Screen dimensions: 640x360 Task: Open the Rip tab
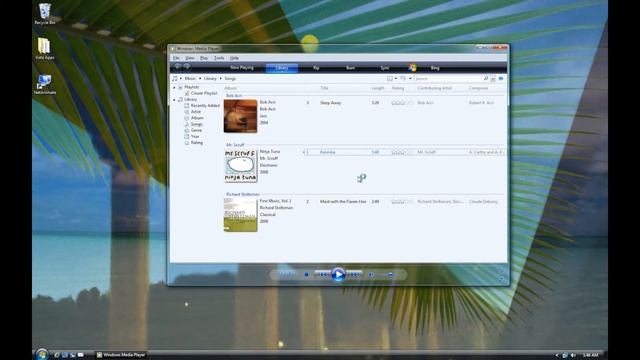pos(316,68)
